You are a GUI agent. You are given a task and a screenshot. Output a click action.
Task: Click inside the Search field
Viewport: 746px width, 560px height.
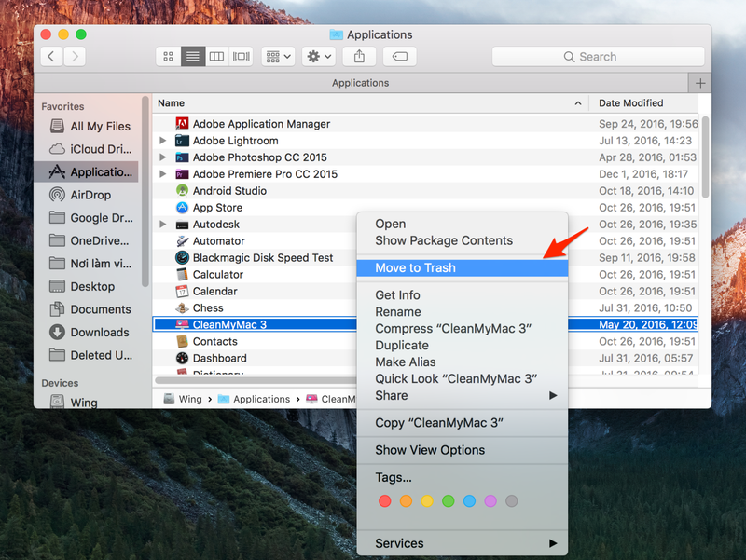tap(598, 56)
